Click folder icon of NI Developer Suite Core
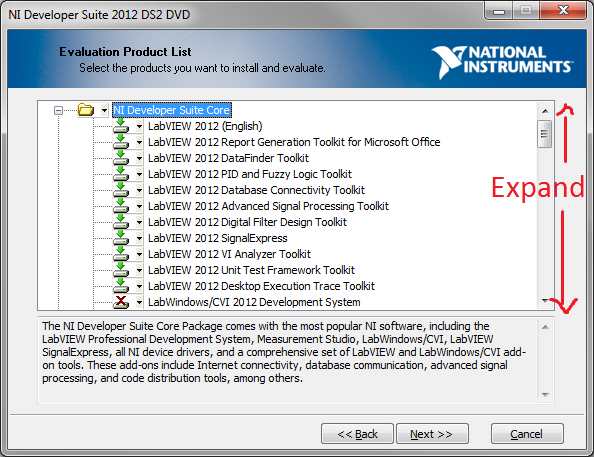 (x=86, y=110)
